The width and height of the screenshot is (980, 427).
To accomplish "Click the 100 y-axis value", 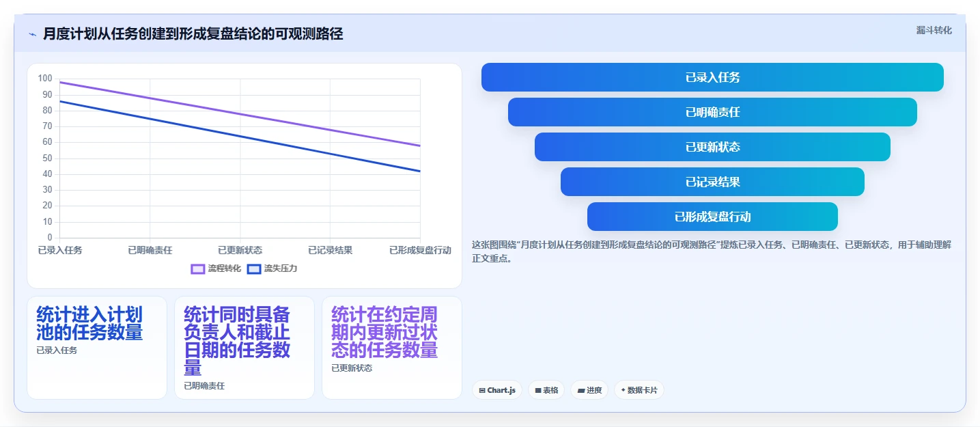I will [45, 79].
